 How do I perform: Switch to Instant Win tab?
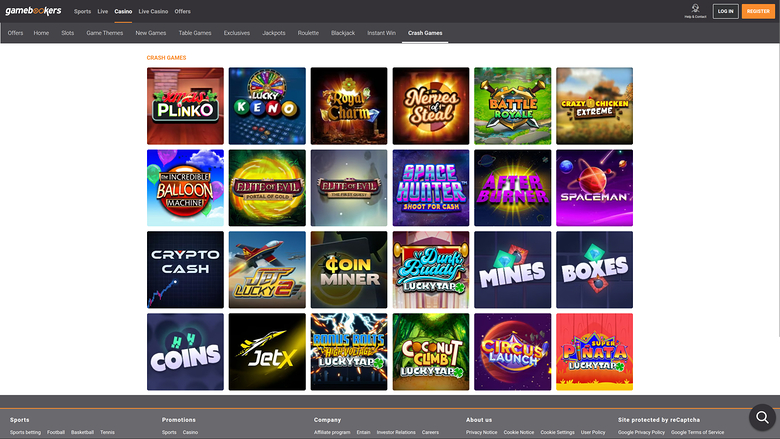tap(382, 33)
